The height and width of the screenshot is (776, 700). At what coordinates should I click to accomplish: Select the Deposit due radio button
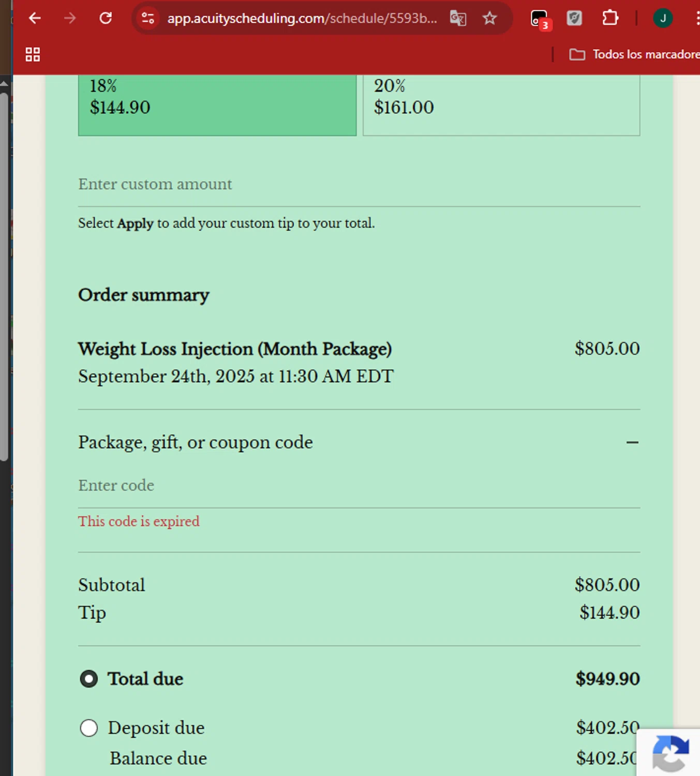pos(89,728)
